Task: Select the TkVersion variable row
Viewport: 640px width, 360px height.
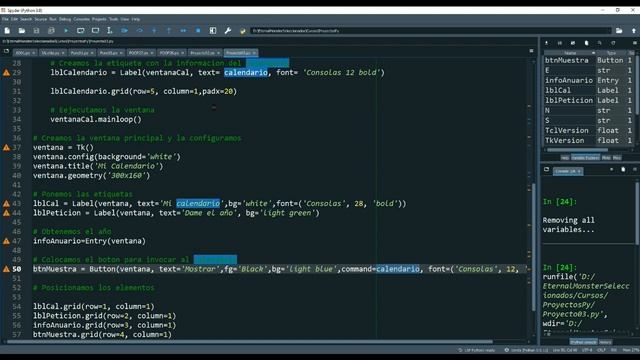Action: tap(589, 140)
